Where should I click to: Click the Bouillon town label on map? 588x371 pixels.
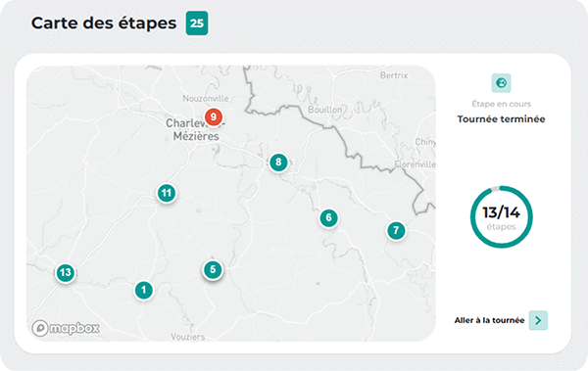(325, 110)
